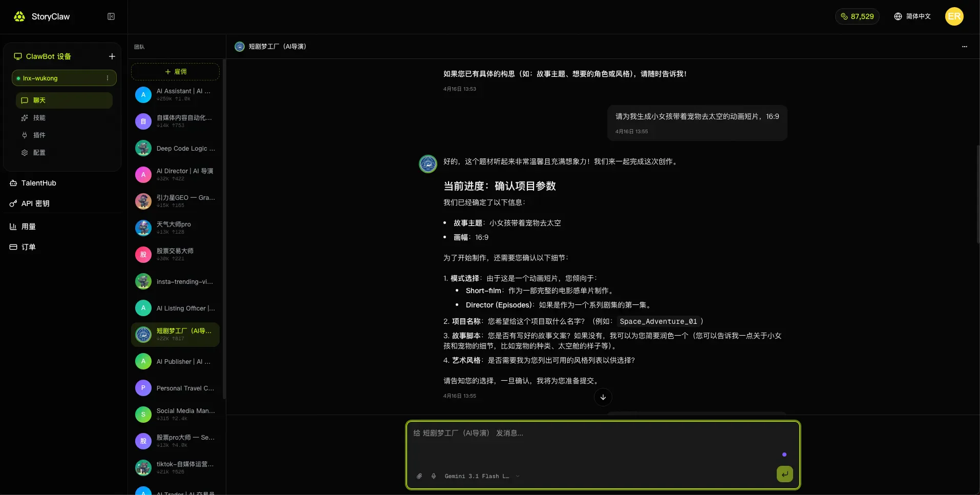
Task: Attach a file with the paperclip
Action: tap(419, 476)
